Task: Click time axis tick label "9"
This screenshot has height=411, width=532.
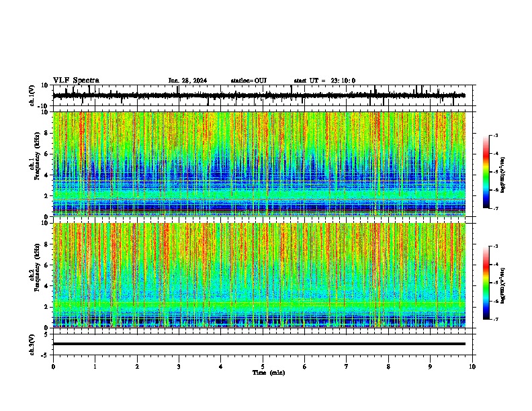Action: click(430, 367)
